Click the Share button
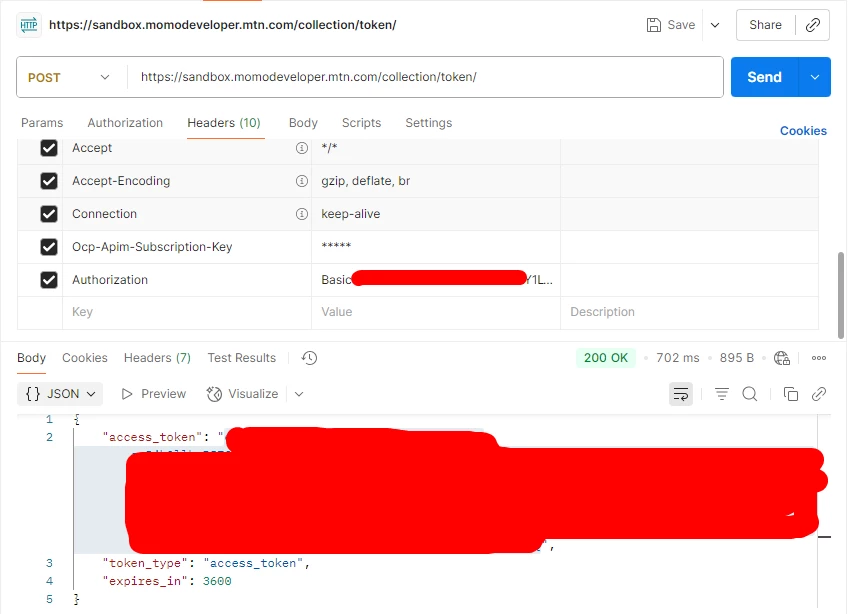Image resolution: width=850 pixels, height=614 pixels. (x=765, y=25)
